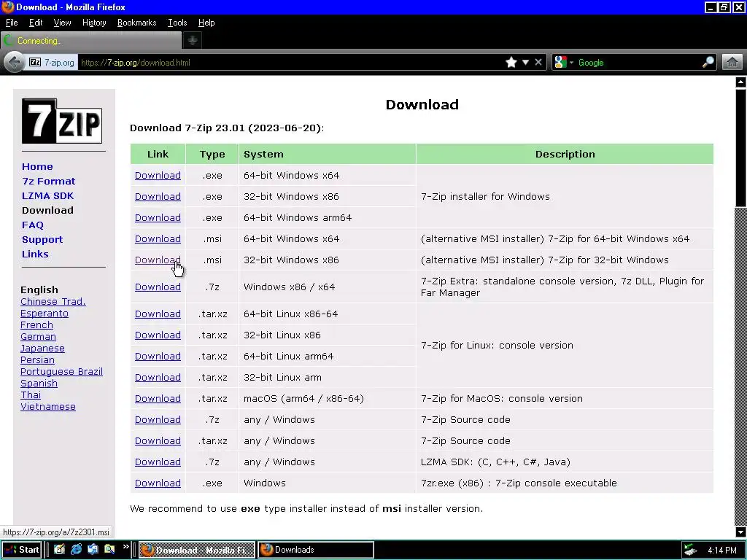Screen dimensions: 747x560
Task: Open the Windows Start menu
Action: click(x=21, y=550)
